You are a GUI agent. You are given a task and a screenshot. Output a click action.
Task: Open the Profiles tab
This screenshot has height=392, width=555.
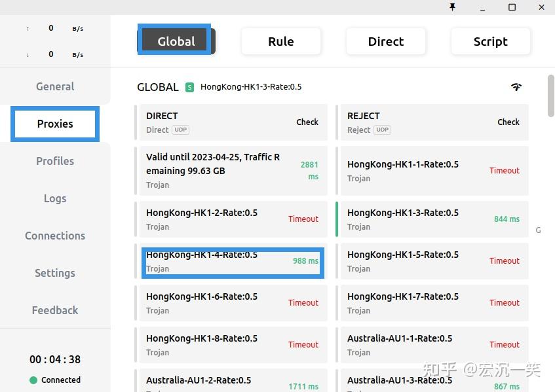55,161
